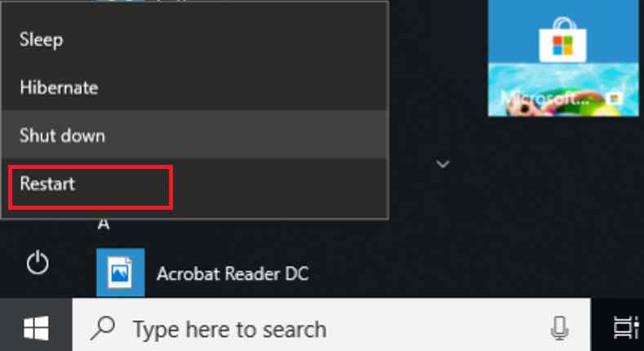Image resolution: width=644 pixels, height=351 pixels.
Task: Click the microphone icon in search box
Action: (559, 328)
